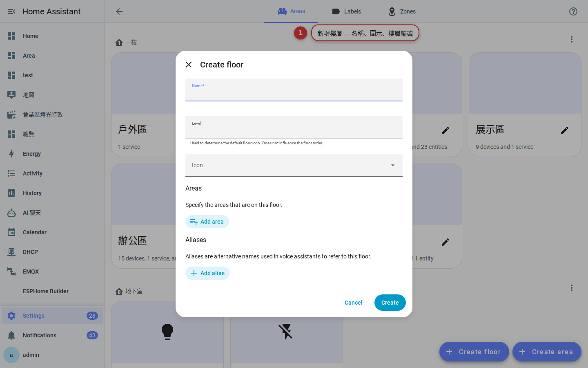Click the Home Assistant title
The image size is (588, 368).
pyautogui.click(x=51, y=11)
